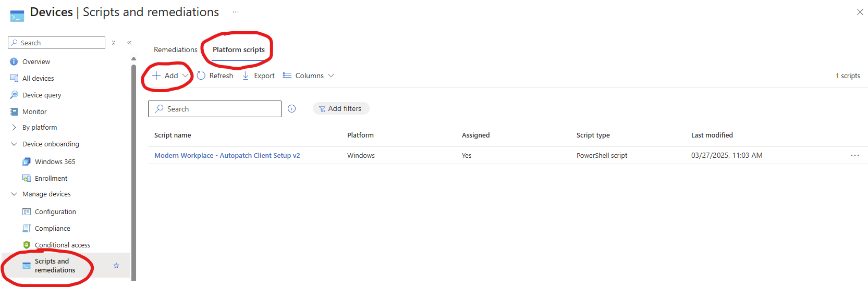Favorite Scripts and remediations with star
Image resolution: width=868 pixels, height=287 pixels.
pos(116,266)
